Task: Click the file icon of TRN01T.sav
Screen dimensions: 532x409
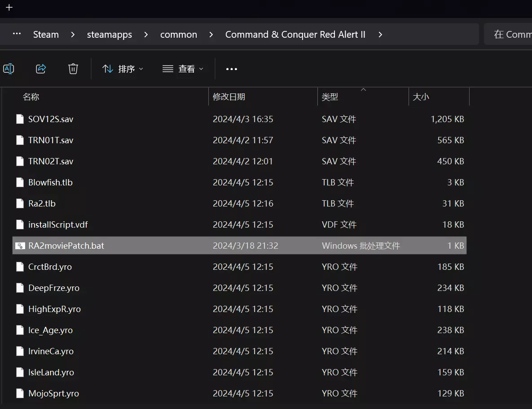Action: [20, 140]
